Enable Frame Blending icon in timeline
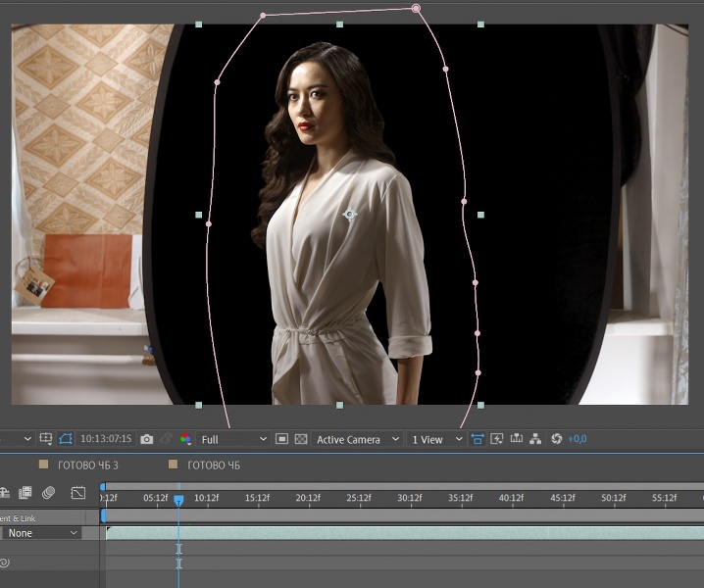This screenshot has width=704, height=588. click(25, 492)
